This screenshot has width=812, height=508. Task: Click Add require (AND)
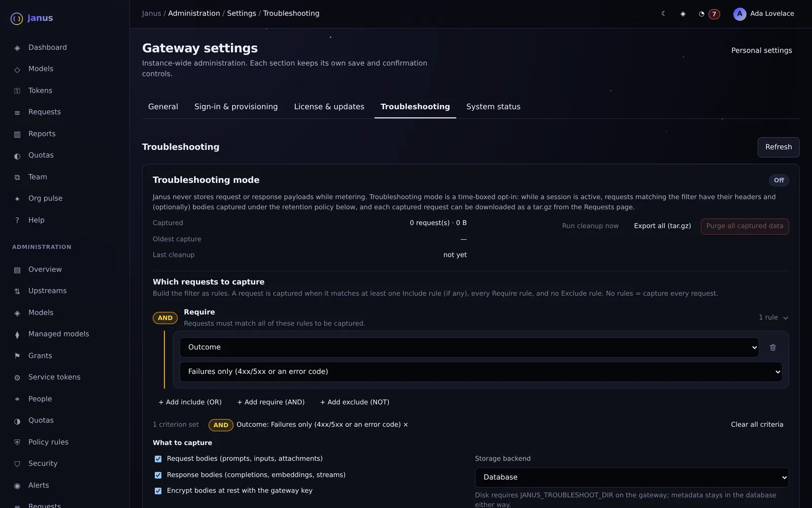(270, 402)
